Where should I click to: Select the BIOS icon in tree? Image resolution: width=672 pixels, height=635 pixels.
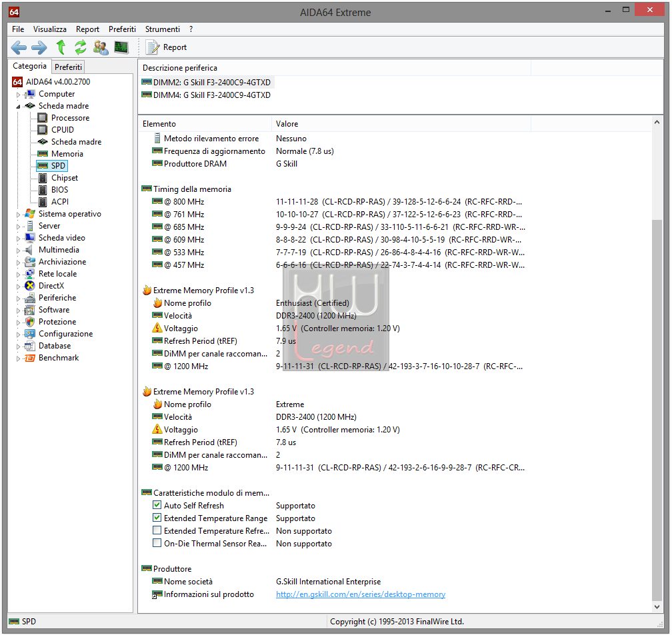coord(43,190)
